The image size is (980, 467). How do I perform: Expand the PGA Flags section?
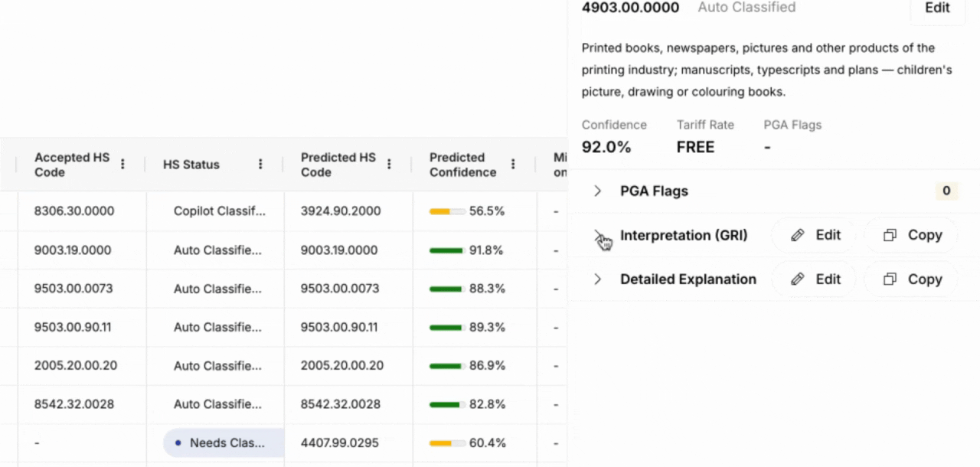click(x=598, y=191)
